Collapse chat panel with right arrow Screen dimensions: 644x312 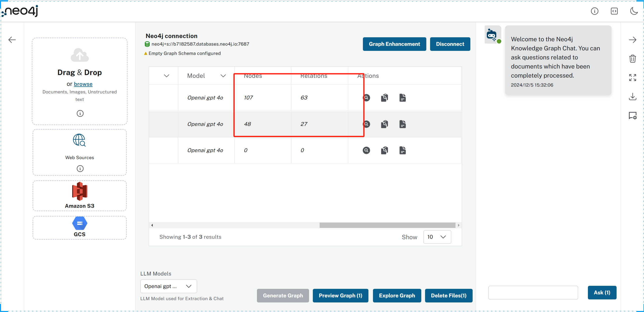pos(632,40)
